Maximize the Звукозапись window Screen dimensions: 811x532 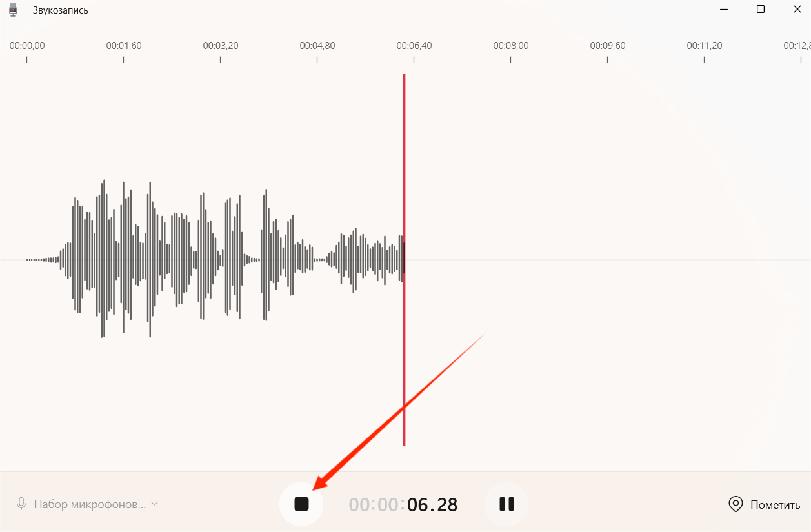[761, 10]
